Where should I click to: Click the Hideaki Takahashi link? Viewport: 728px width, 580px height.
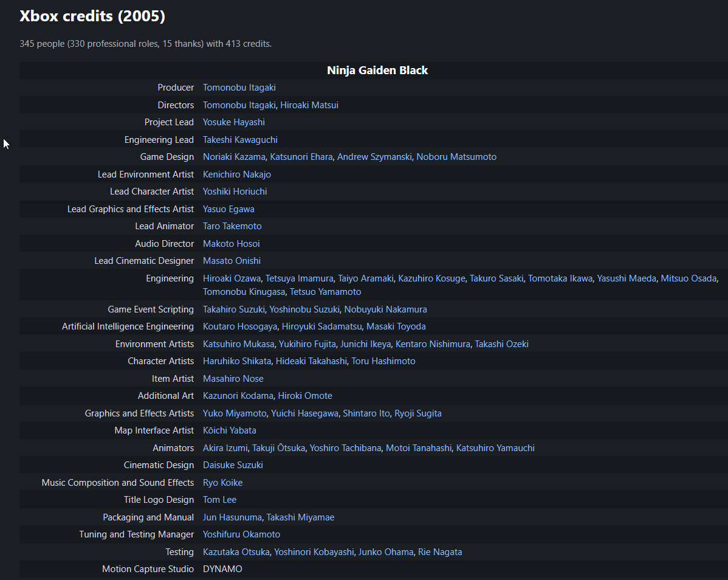click(312, 361)
